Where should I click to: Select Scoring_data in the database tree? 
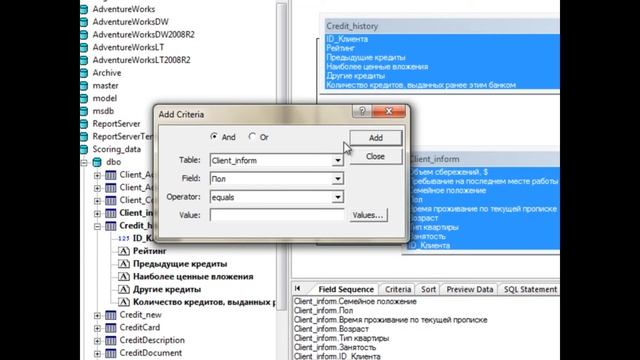point(116,149)
